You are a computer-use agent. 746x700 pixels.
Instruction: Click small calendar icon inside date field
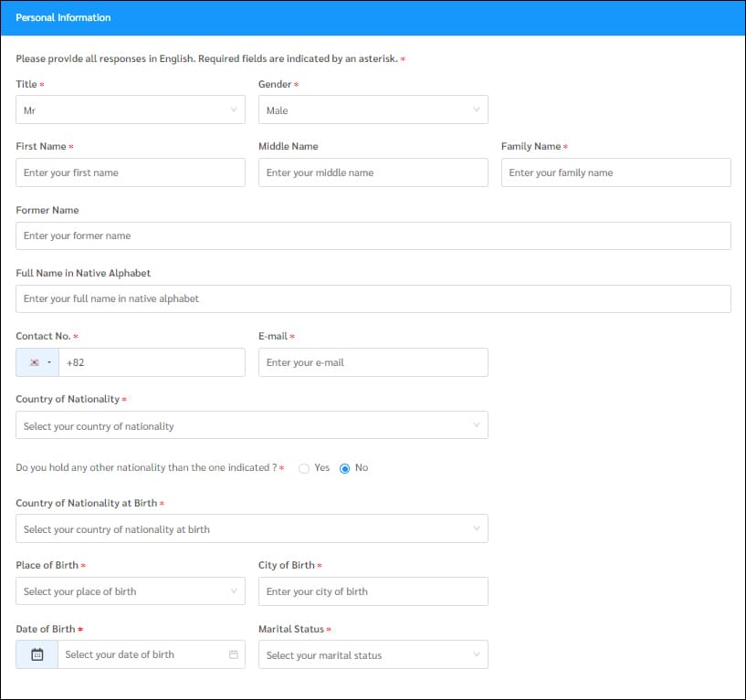[x=234, y=654]
